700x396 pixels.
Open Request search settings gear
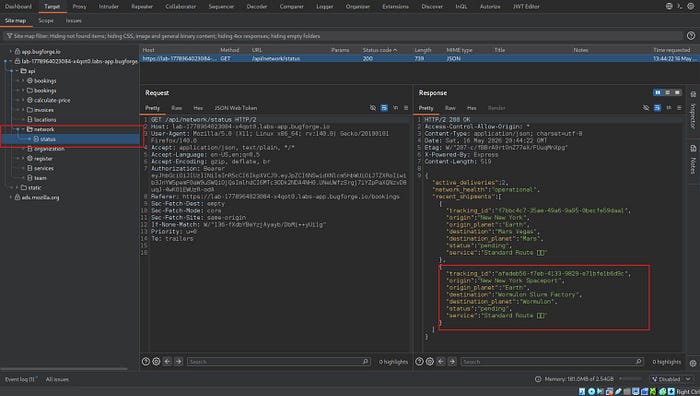point(156,362)
